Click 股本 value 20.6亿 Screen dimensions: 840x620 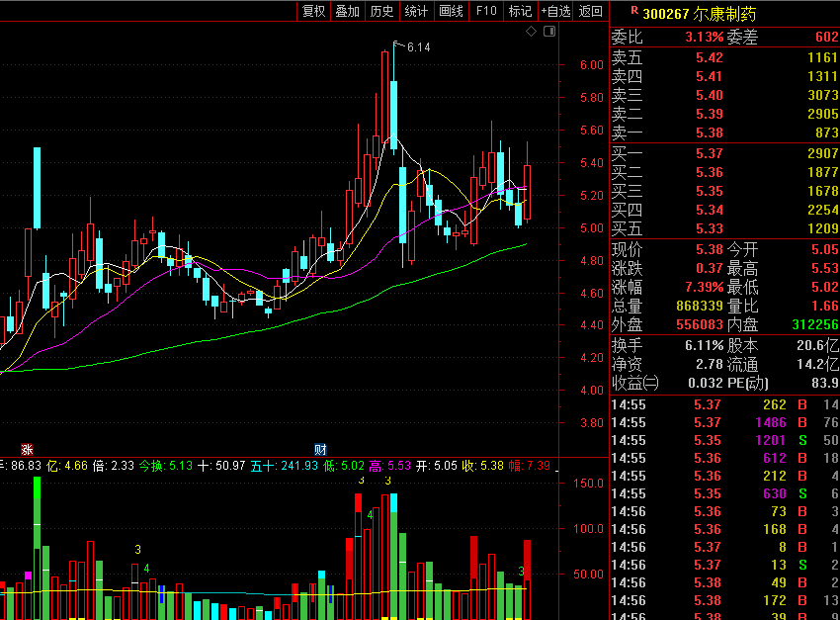coord(817,346)
